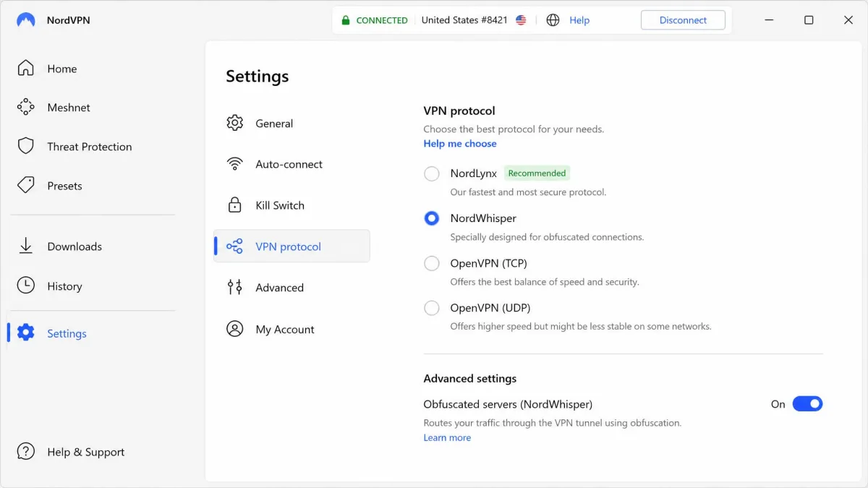Click the Kill Switch lock icon
Screen dimensions: 868x488
click(234, 205)
